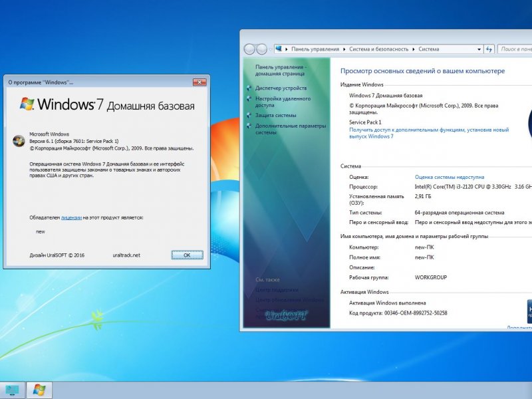Screen dimensions: 532x399
Task: Go to the Система и безопасность breadcrumb
Action: point(378,49)
